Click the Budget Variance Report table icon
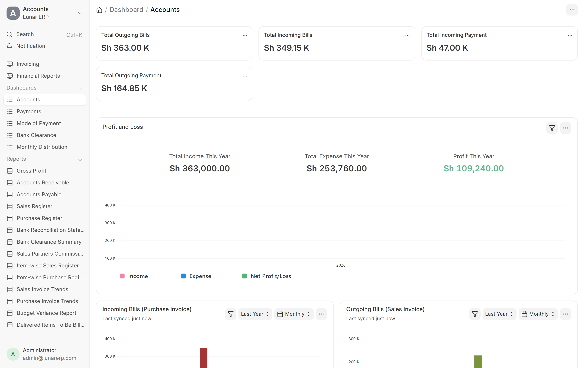588x368 pixels. [10, 313]
